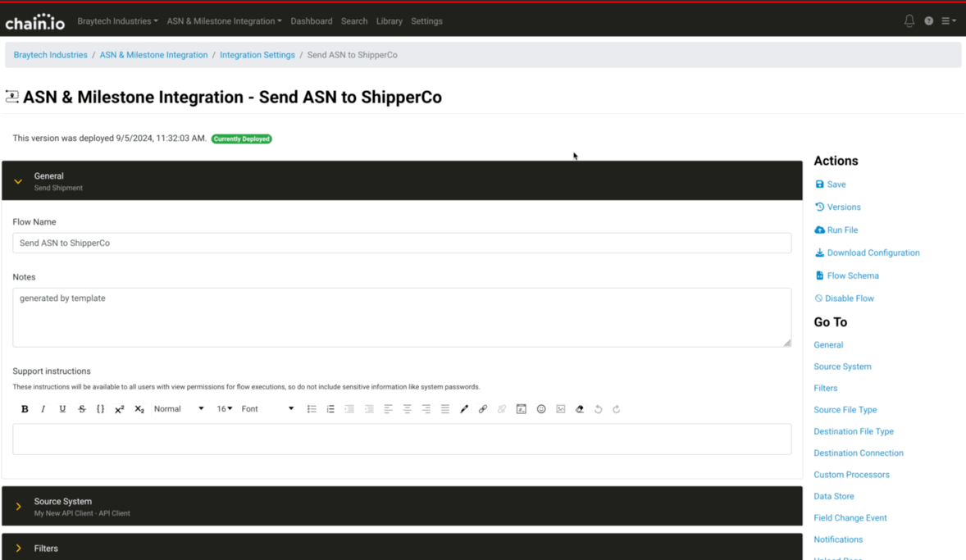This screenshot has height=560, width=966.
Task: Follow Braytech Industries breadcrumb link
Action: point(51,55)
